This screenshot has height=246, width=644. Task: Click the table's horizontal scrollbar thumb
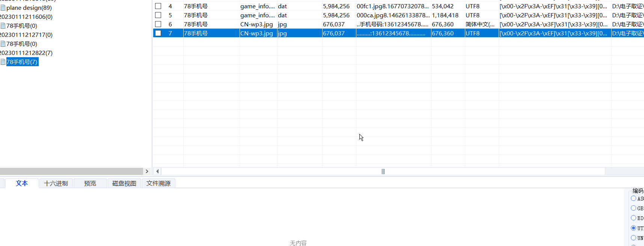383,171
